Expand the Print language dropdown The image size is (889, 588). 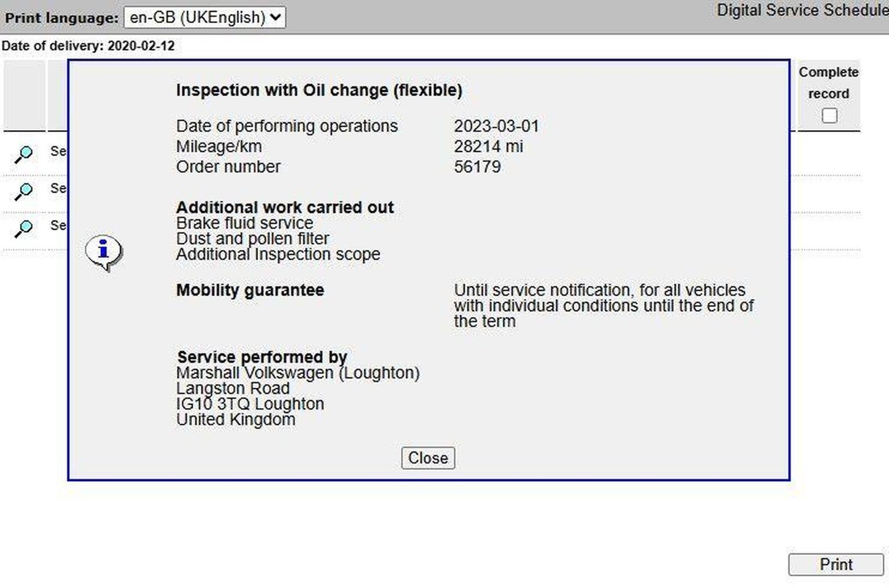(205, 17)
